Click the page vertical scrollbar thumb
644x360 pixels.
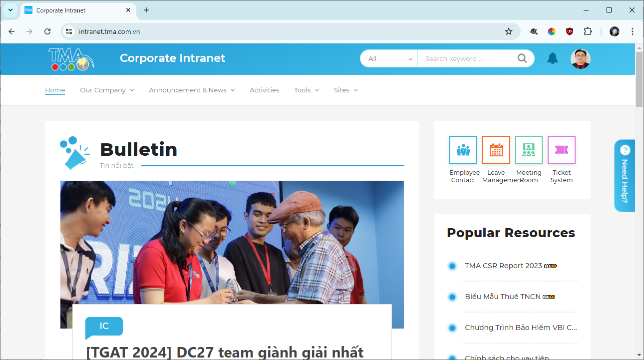point(639,79)
